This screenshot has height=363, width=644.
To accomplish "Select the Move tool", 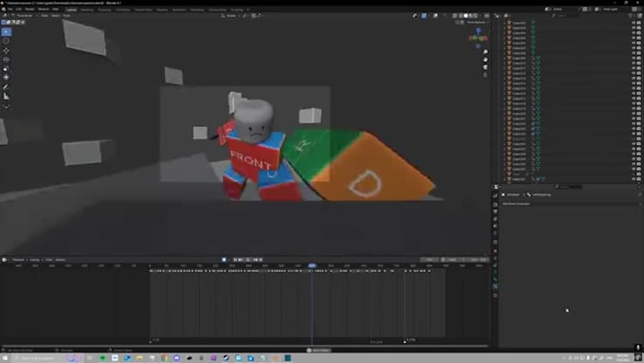I will tap(7, 50).
